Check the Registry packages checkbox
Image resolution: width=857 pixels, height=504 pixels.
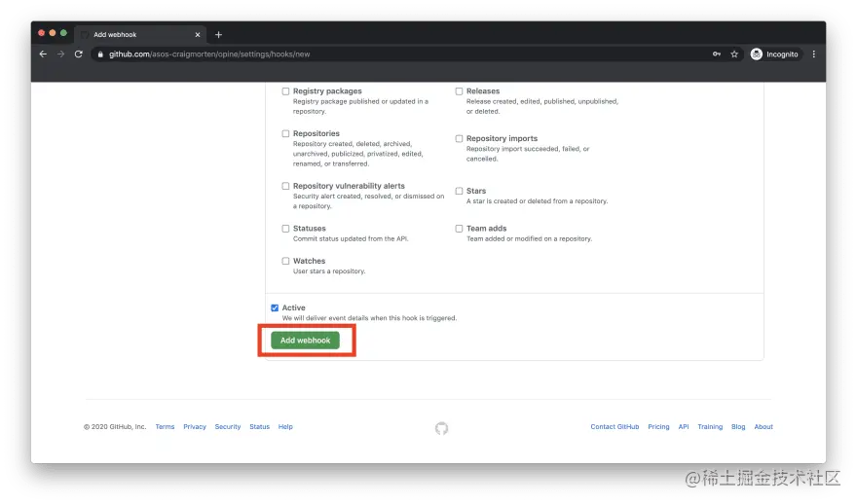(x=285, y=91)
